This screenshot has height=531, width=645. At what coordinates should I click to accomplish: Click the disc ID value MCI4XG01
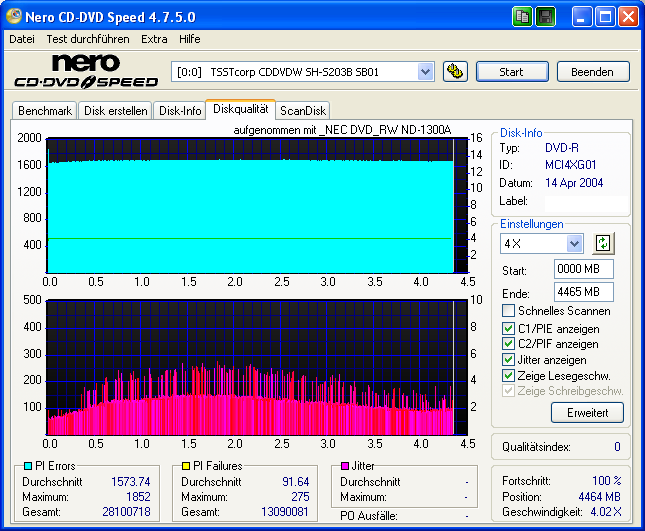(x=570, y=165)
